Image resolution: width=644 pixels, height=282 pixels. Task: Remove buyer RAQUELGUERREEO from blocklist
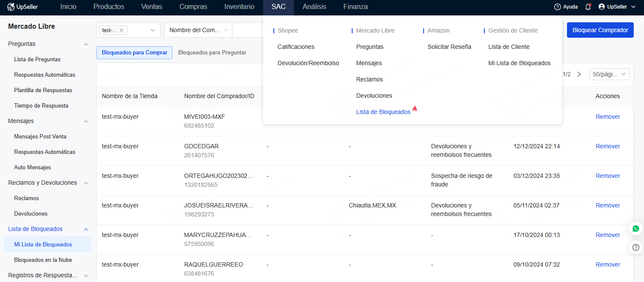coord(608,264)
